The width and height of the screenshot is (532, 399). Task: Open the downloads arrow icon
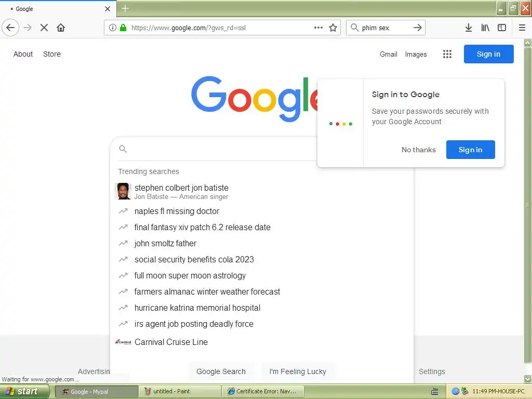469,28
